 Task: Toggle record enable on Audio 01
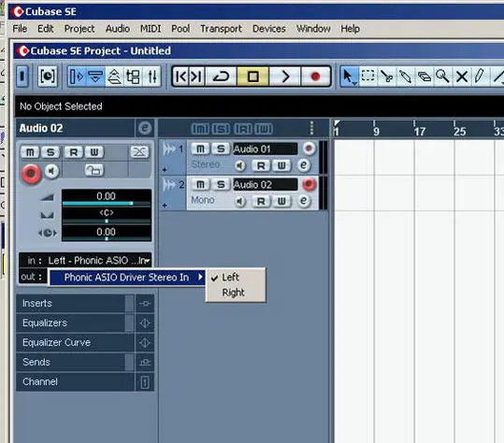(x=310, y=149)
